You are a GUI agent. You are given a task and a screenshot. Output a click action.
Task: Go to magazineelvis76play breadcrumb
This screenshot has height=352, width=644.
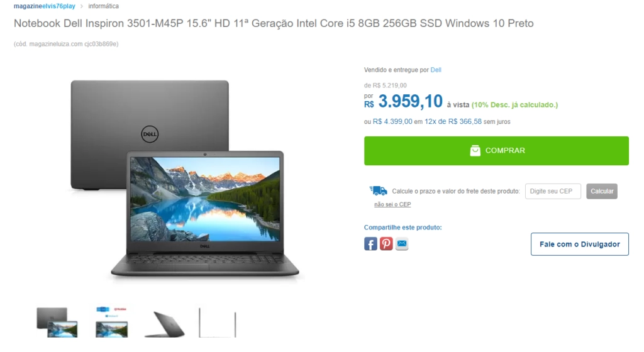45,6
